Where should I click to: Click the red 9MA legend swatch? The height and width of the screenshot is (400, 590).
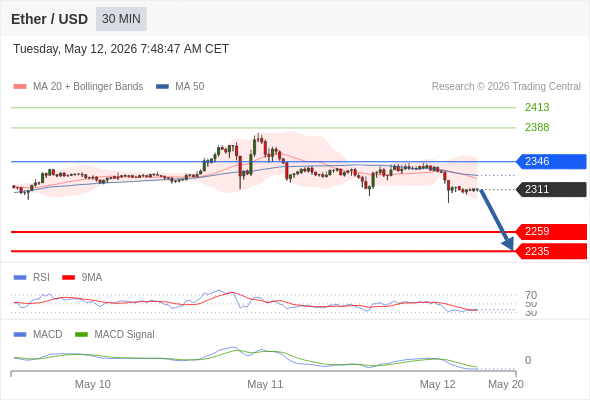point(68,278)
